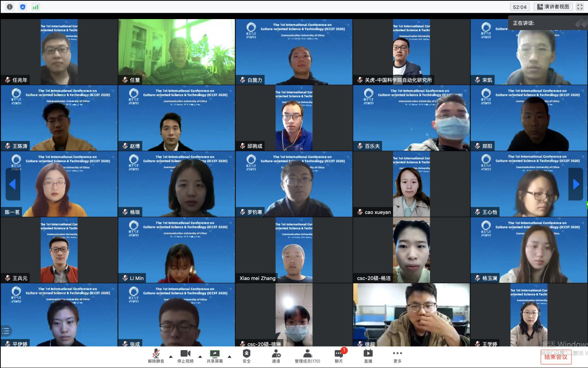Enter full screen mode from top bar

(x=580, y=7)
